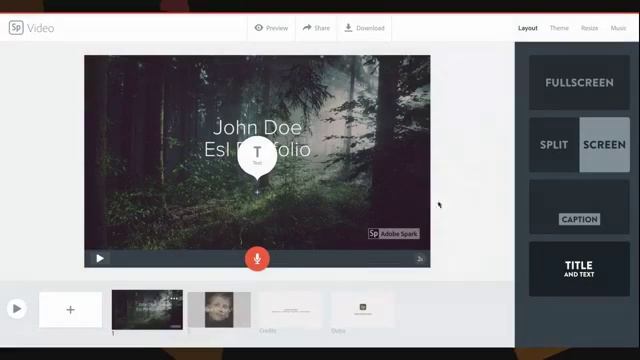Select the Credits slide thumbnail
The image size is (640, 360).
point(291,310)
